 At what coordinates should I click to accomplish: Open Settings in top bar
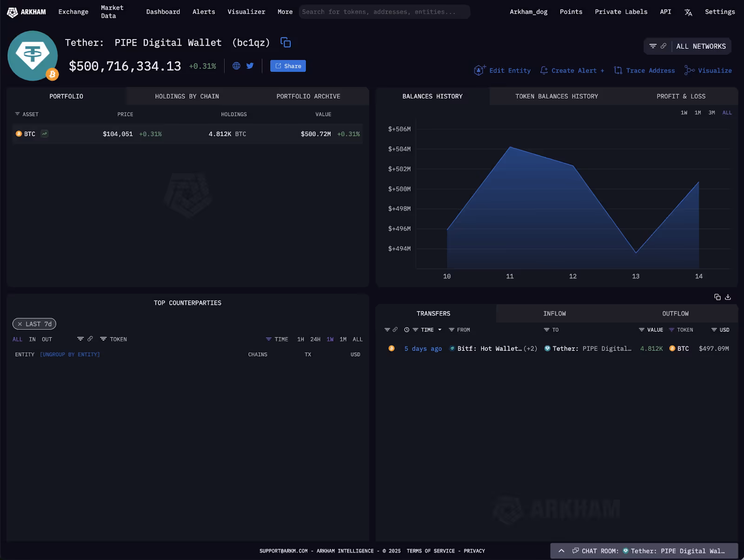pos(720,12)
